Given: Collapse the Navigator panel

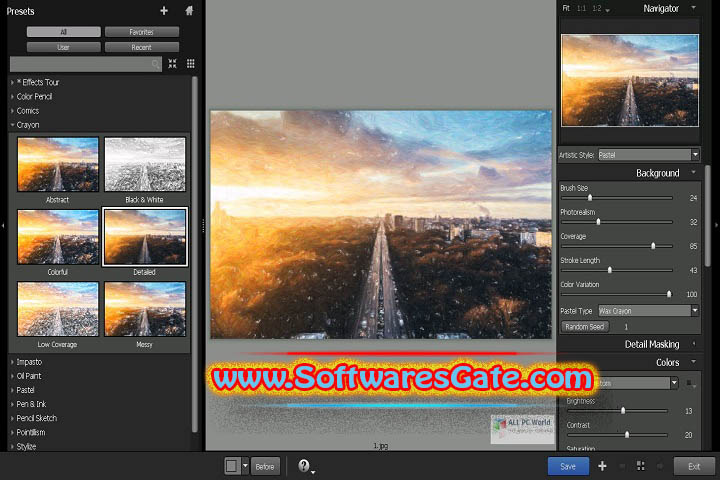Looking at the screenshot, I should 693,8.
